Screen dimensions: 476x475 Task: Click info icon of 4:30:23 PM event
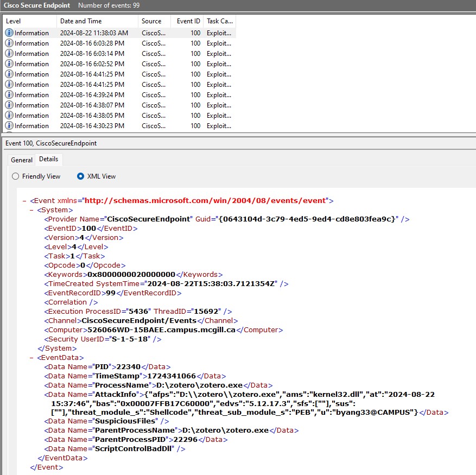(9, 125)
